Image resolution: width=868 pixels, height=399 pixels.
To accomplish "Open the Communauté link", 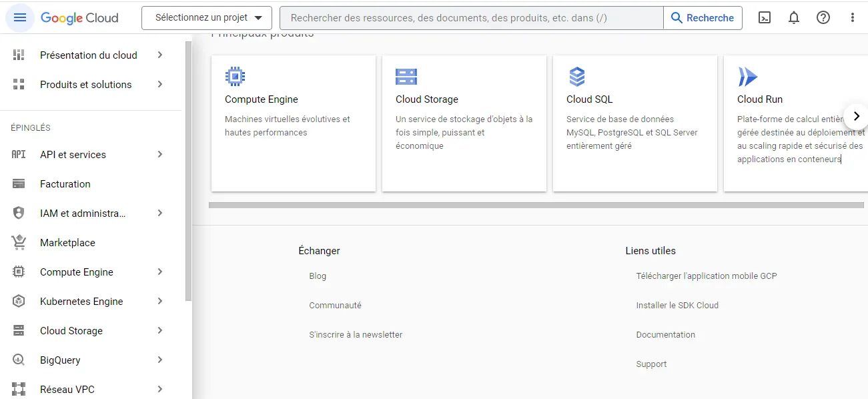I will pos(335,306).
